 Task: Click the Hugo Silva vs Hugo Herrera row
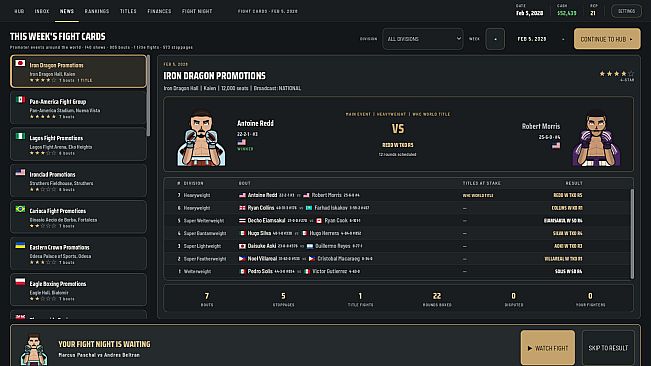(397, 233)
